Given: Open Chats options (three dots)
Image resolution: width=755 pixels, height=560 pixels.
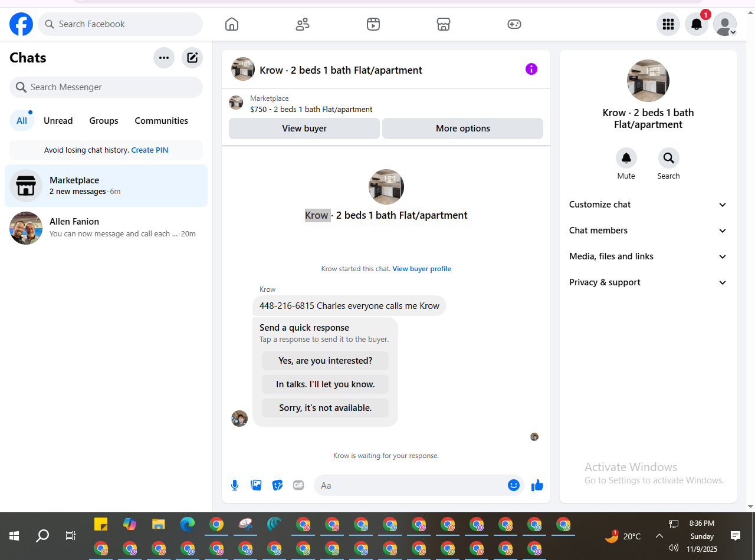Looking at the screenshot, I should 164,58.
